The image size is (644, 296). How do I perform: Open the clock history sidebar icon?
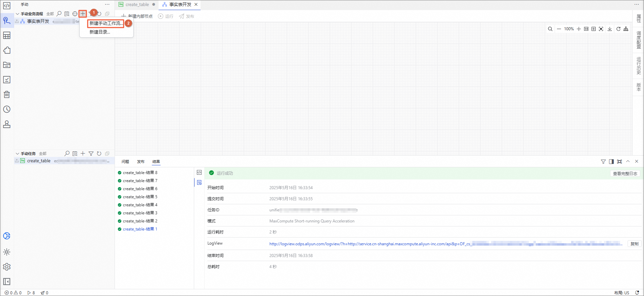[x=7, y=109]
